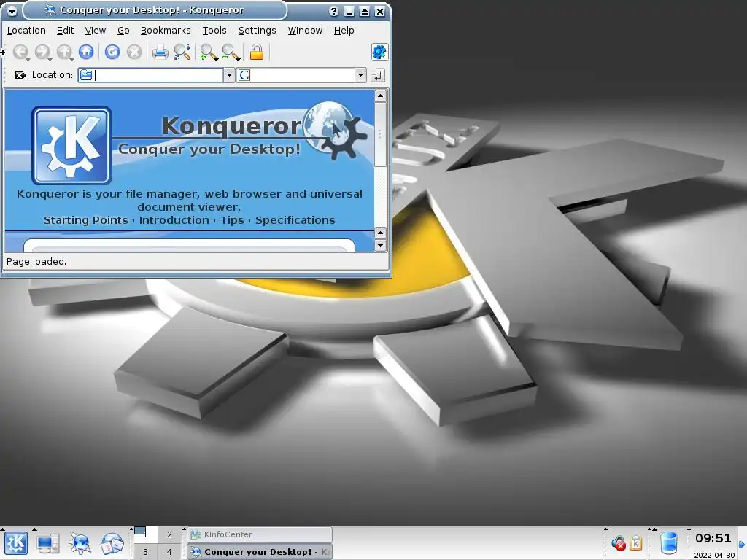747x560 pixels.
Task: Open Back button history dropdown arrow
Action: (x=28, y=60)
